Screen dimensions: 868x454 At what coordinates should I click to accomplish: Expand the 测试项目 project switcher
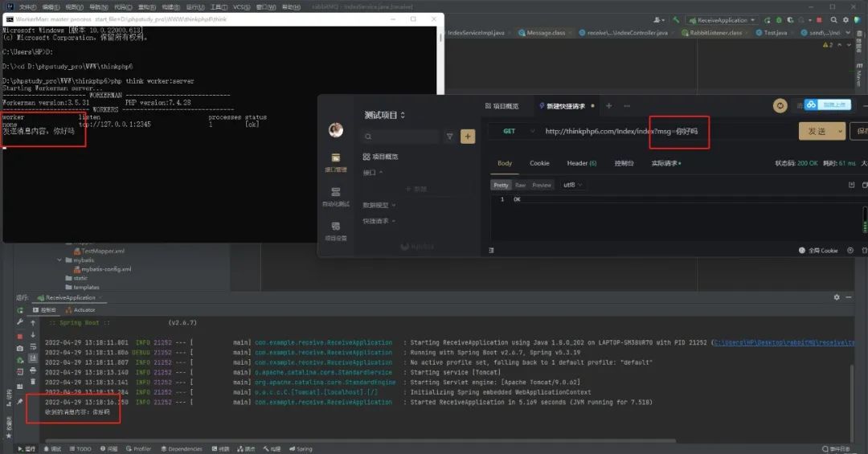(x=385, y=115)
